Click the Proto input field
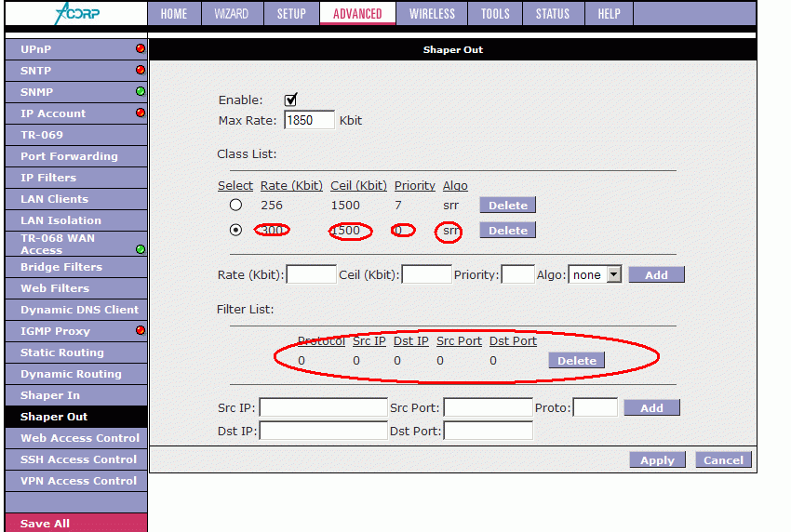This screenshot has width=791, height=532. coord(596,407)
